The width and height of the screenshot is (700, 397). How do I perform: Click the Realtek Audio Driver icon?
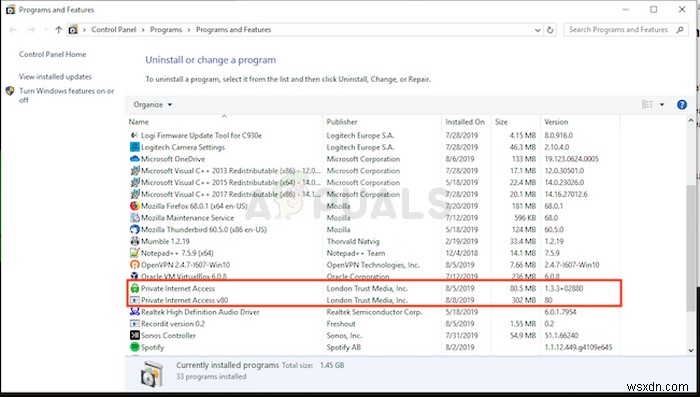134,312
